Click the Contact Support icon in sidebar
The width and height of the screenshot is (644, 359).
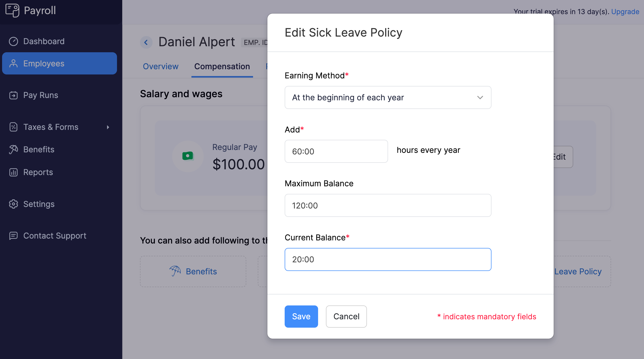click(x=13, y=235)
